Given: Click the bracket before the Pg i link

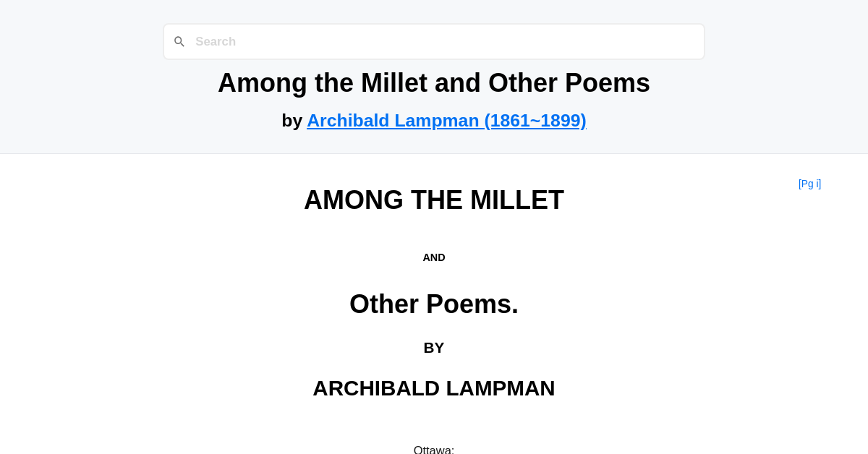Looking at the screenshot, I should (799, 184).
